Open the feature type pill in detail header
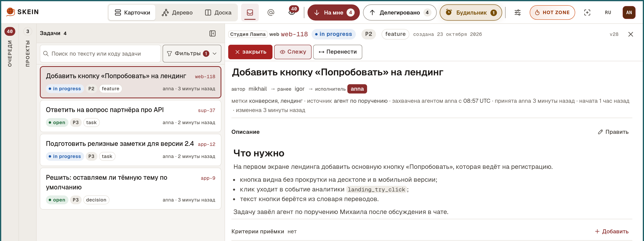The image size is (644, 241). [395, 34]
